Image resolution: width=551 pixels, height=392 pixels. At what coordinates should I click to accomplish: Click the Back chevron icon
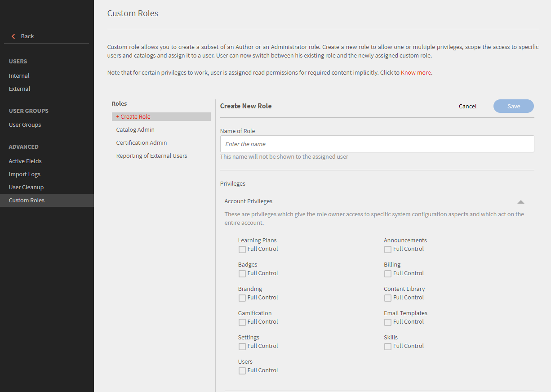pos(13,36)
